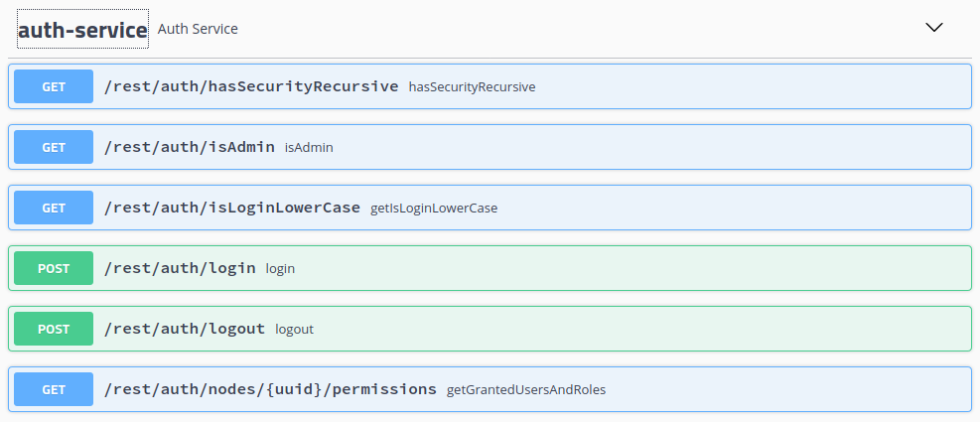Click GET badge for hasSecurityRecursive endpoint
This screenshot has height=422, width=980.
[x=54, y=86]
